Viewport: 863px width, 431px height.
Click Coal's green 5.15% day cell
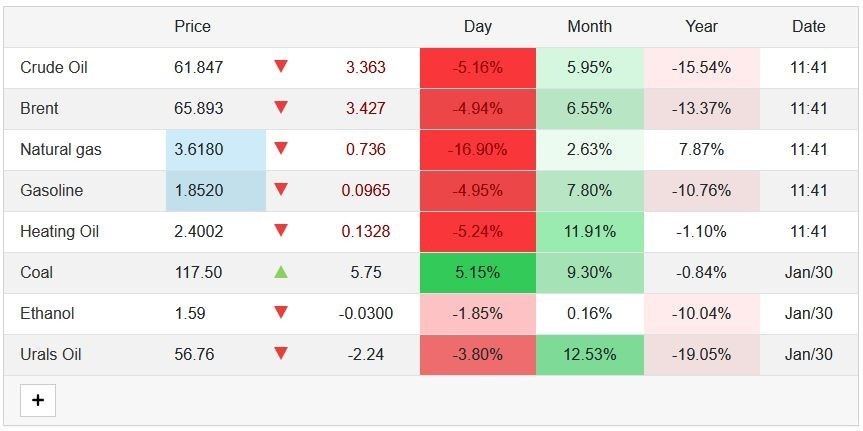(478, 272)
